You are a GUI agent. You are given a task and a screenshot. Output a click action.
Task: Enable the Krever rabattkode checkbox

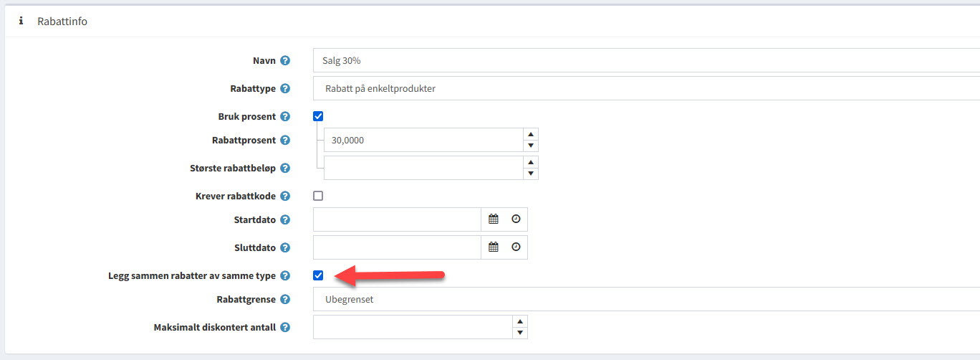tap(319, 196)
